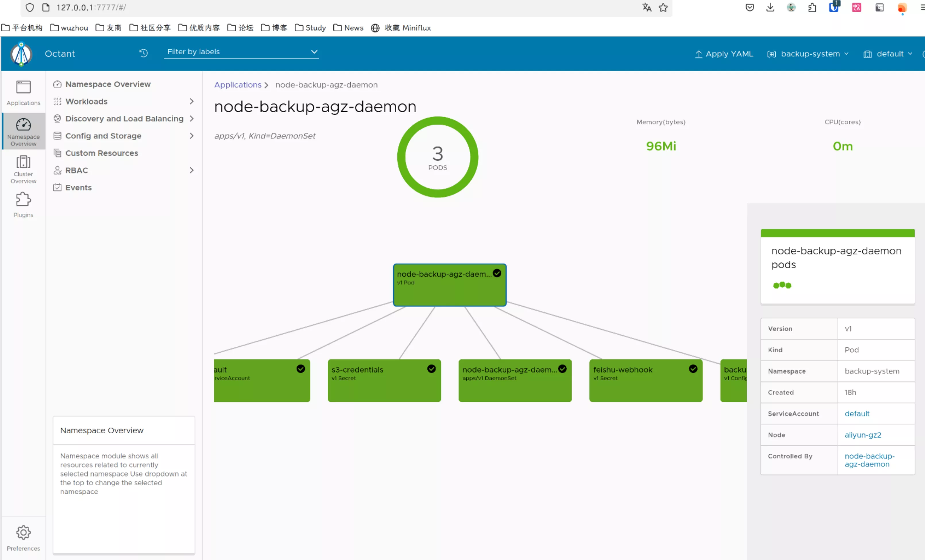925x560 pixels.
Task: Expand Discovery and Load Balancing section
Action: pos(124,119)
